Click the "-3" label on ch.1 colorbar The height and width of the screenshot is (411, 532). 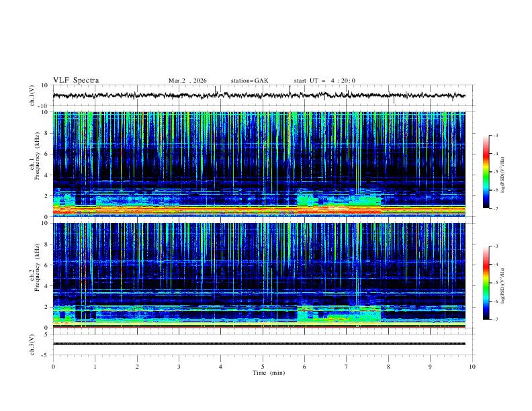(495, 135)
